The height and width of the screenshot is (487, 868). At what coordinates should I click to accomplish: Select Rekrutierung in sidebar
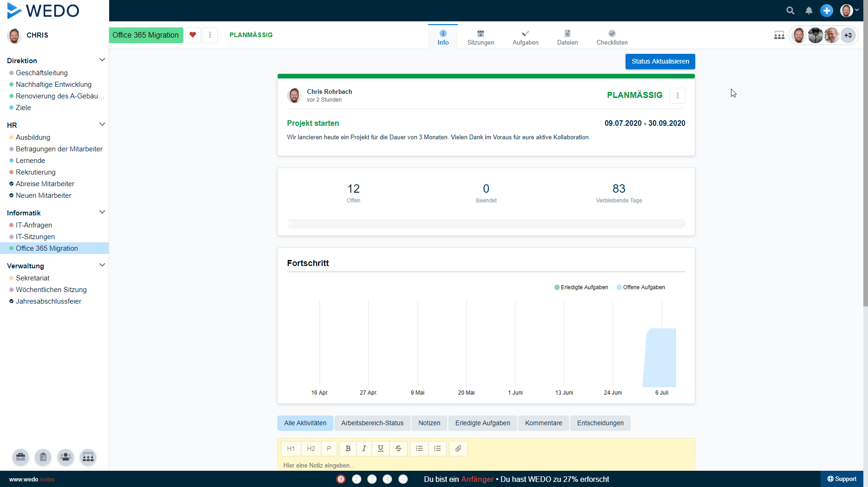[x=36, y=172]
